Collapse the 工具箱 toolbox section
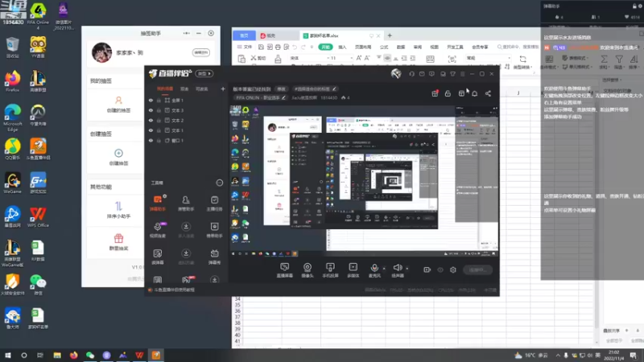The width and height of the screenshot is (644, 362). (219, 183)
